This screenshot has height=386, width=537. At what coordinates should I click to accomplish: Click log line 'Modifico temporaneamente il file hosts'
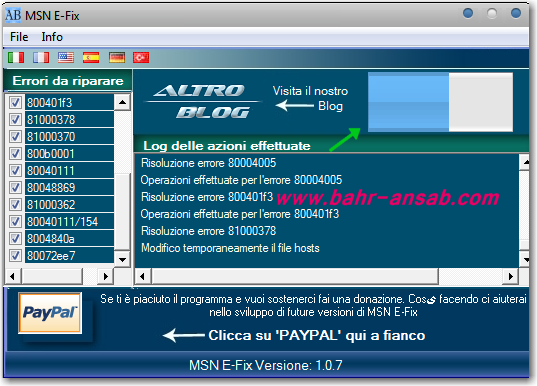click(230, 248)
